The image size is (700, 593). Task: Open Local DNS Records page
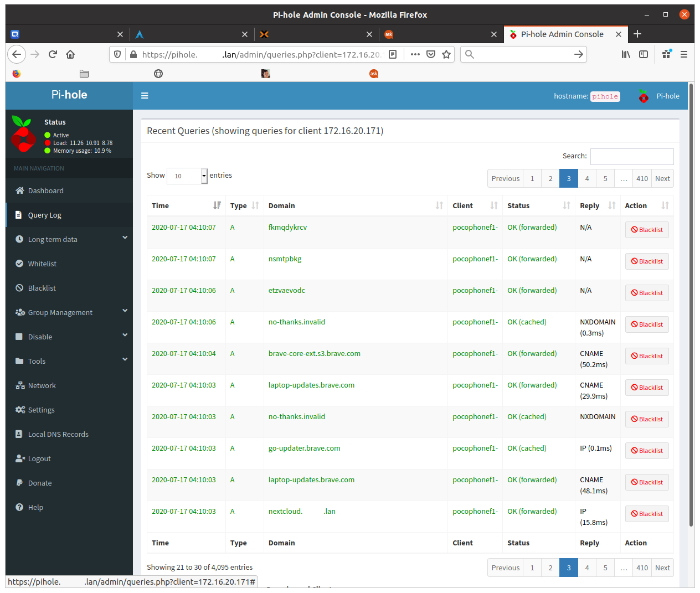(69, 434)
